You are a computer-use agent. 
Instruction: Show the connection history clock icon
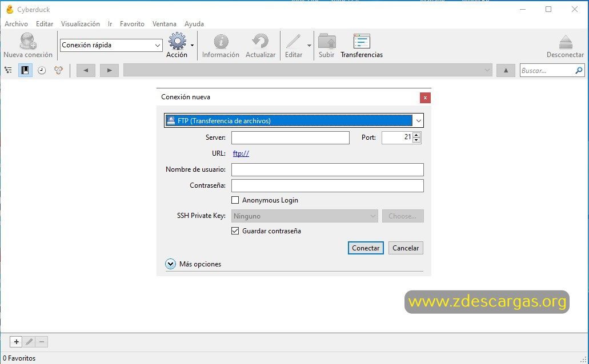(42, 70)
